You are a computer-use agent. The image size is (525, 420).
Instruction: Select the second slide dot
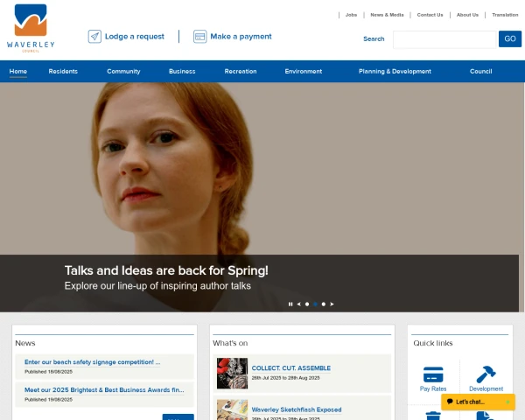click(315, 304)
